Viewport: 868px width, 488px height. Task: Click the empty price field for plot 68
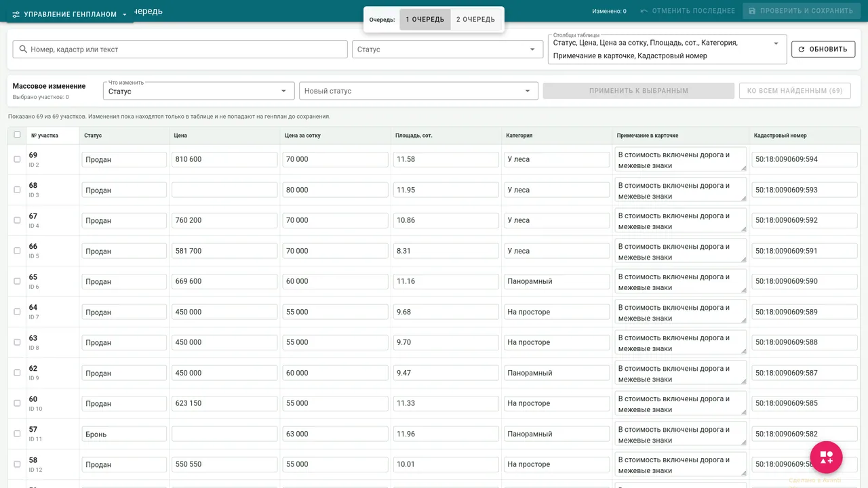click(224, 190)
